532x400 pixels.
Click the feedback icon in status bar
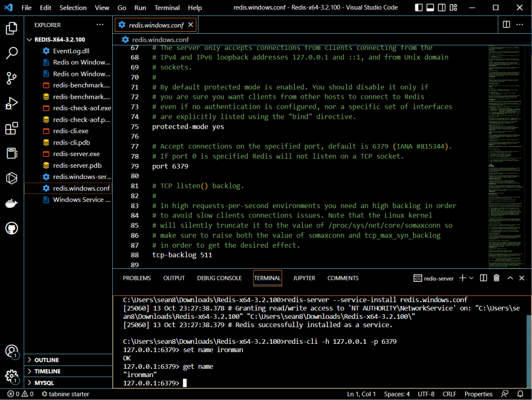[x=505, y=394]
